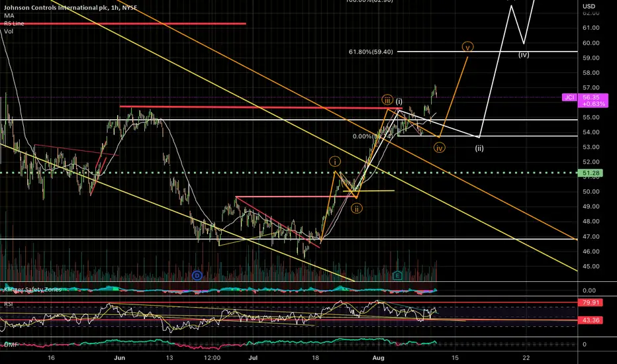Click the 61.80%(59.40) Fibonacci label
The image size is (617, 364).
coord(371,52)
